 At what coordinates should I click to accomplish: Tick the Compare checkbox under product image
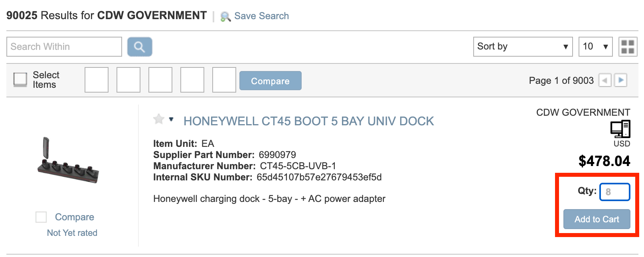[x=41, y=217]
